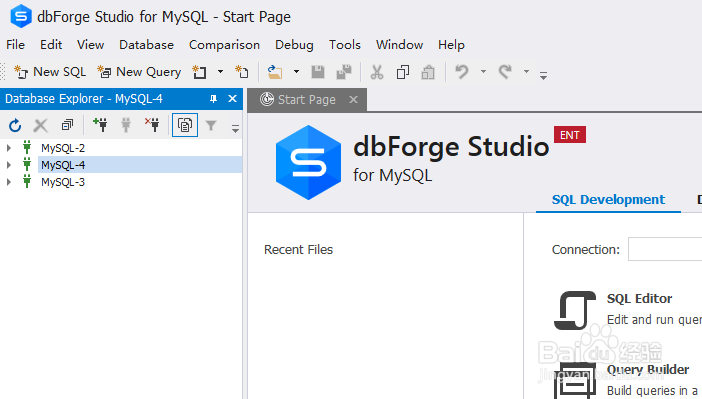The width and height of the screenshot is (702, 399).
Task: Switch to the Start Page tab
Action: pos(307,99)
